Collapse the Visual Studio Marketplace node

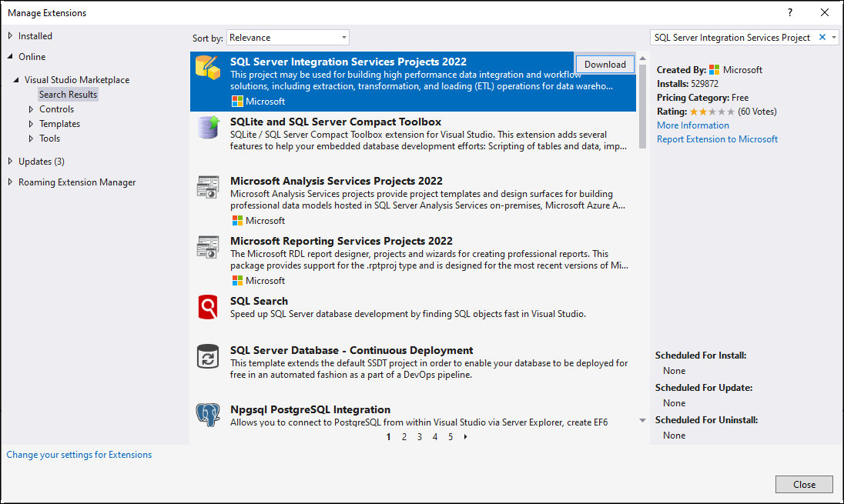[x=16, y=79]
